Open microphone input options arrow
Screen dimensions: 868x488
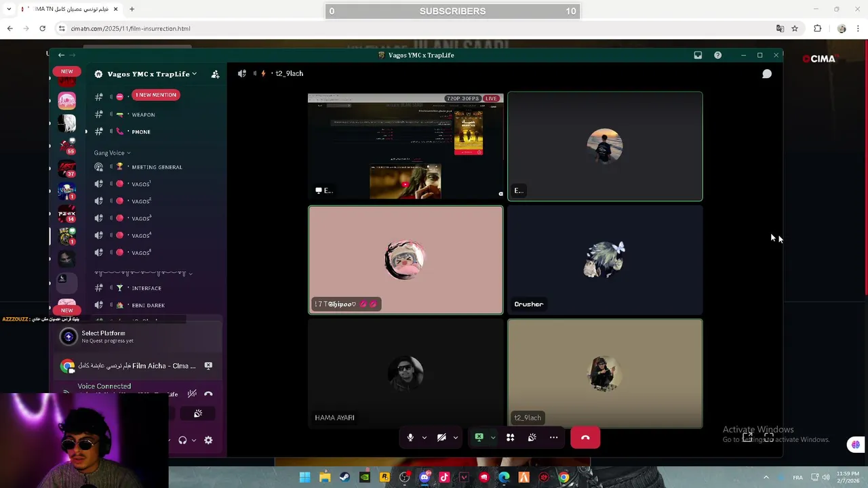point(425,438)
